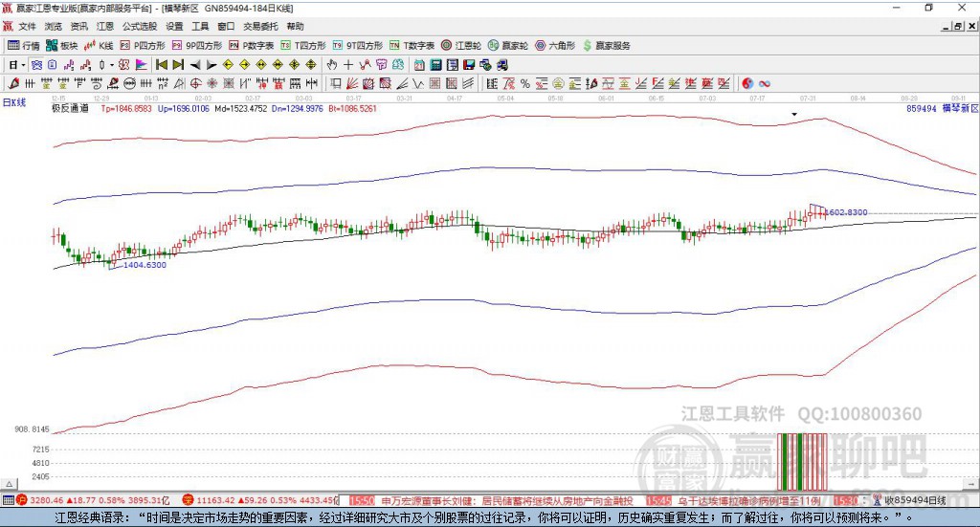The width and height of the screenshot is (980, 527).
Task: Open the 六角形 tool
Action: [555, 46]
